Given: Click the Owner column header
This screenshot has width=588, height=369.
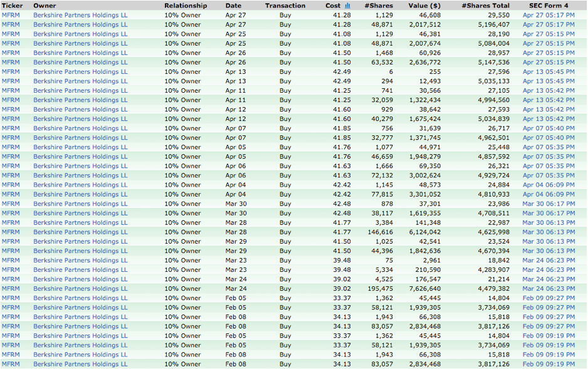Looking at the screenshot, I should (45, 6).
